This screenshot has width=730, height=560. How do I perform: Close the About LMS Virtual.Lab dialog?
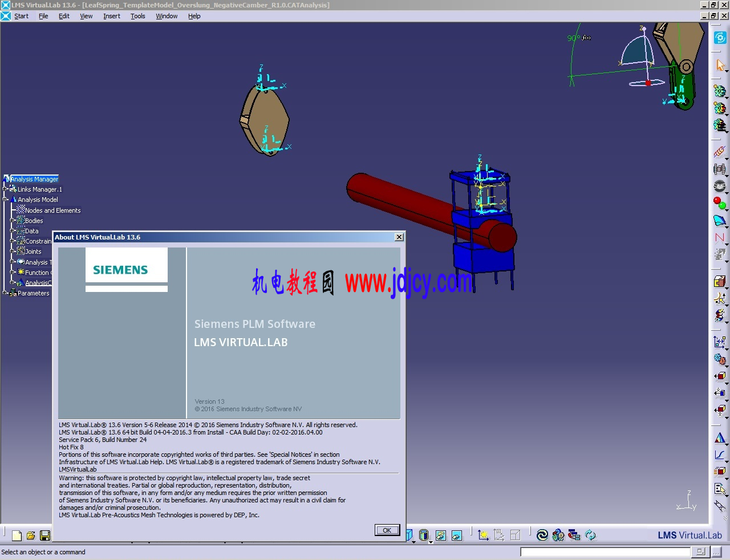(x=399, y=237)
